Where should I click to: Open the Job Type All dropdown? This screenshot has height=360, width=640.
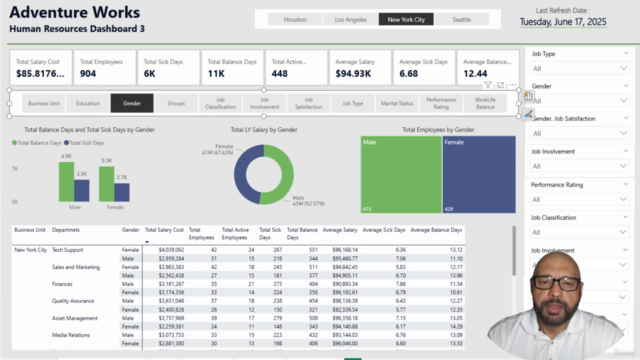click(579, 68)
